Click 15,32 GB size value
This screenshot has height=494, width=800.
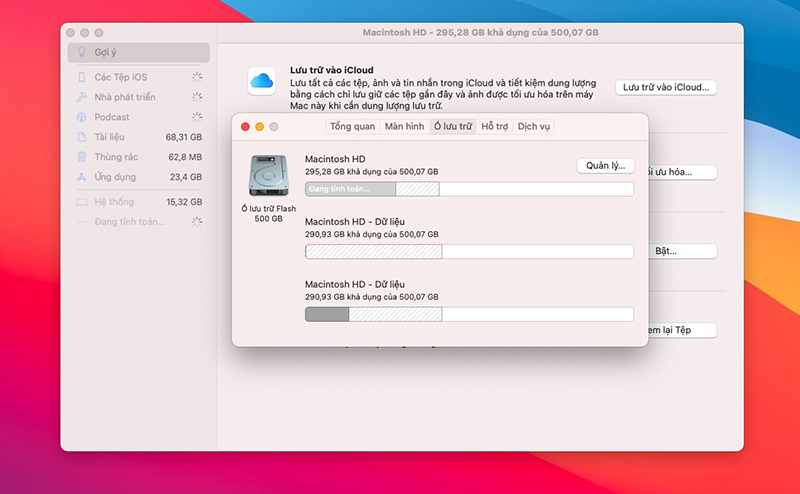click(184, 202)
